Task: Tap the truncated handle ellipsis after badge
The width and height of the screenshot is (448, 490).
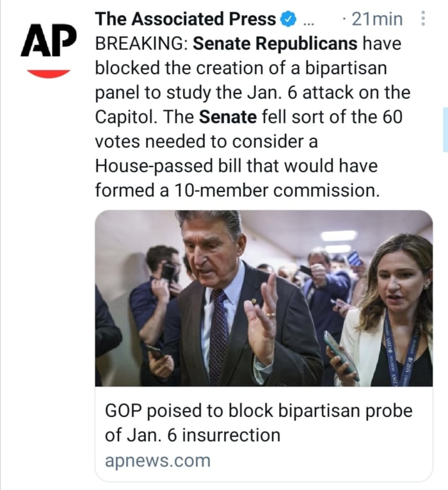Action: click(308, 20)
